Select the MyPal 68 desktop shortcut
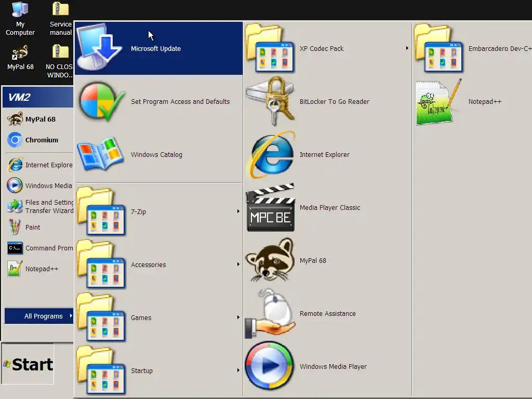This screenshot has width=532, height=399. (20, 53)
